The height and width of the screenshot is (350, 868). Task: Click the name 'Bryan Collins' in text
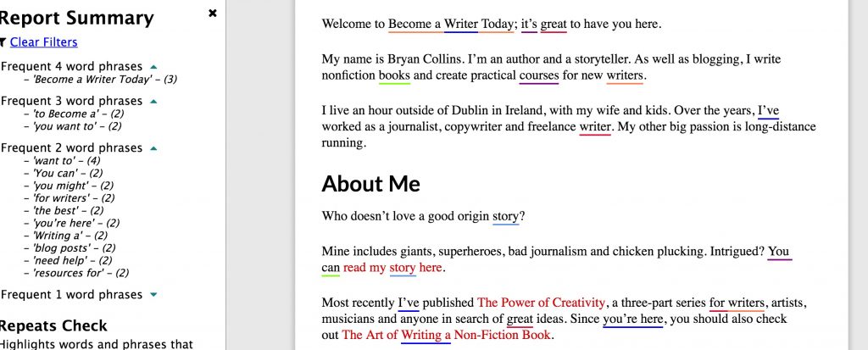pyautogui.click(x=422, y=59)
